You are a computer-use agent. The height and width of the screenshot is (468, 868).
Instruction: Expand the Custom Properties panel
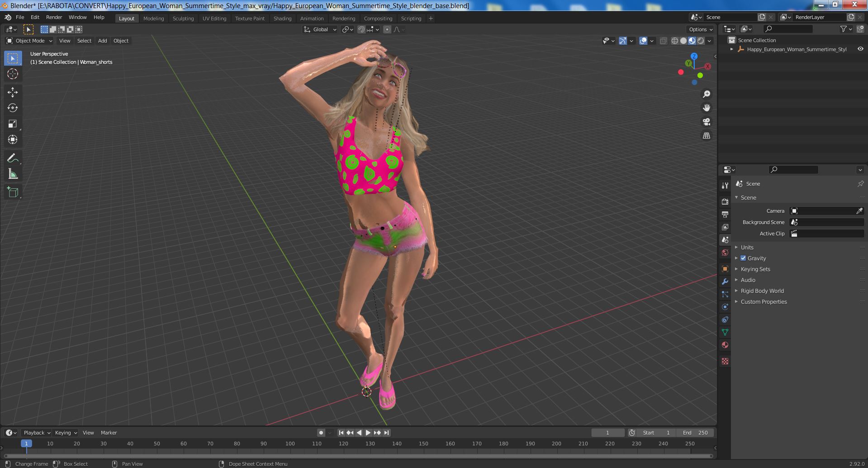[x=764, y=301]
